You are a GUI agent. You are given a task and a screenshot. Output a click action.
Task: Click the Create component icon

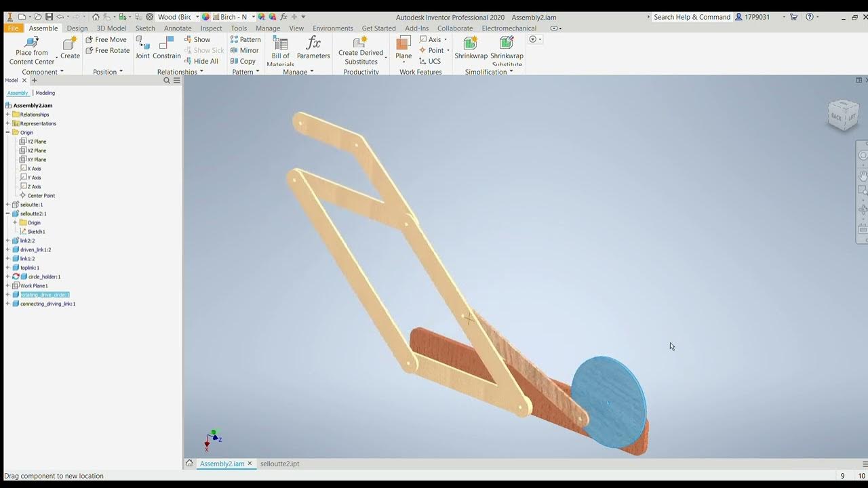70,48
